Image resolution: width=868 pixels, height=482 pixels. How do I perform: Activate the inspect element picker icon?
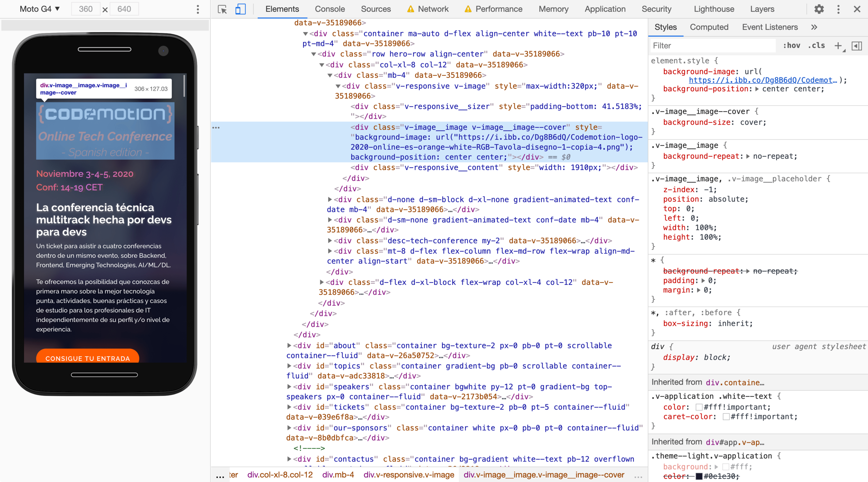pyautogui.click(x=222, y=9)
